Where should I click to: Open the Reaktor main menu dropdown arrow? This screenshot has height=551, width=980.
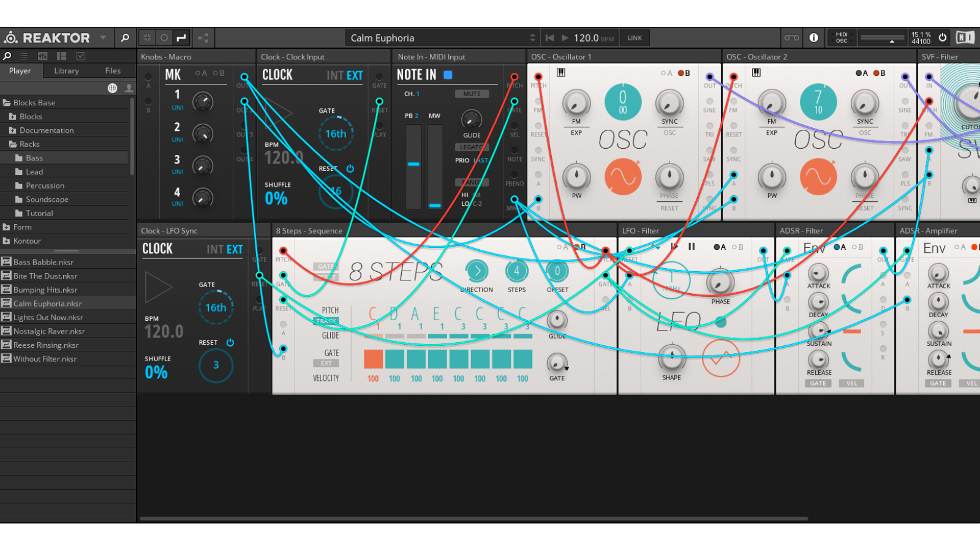103,38
